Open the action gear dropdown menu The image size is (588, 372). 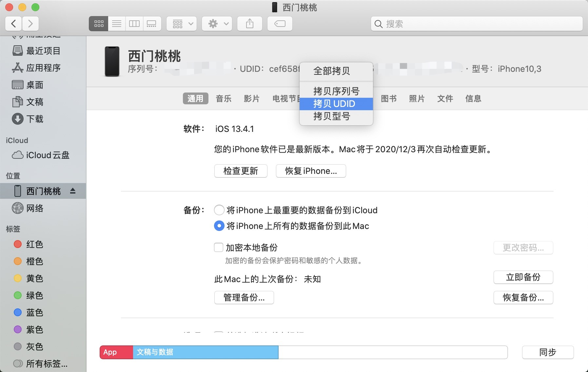tap(217, 23)
